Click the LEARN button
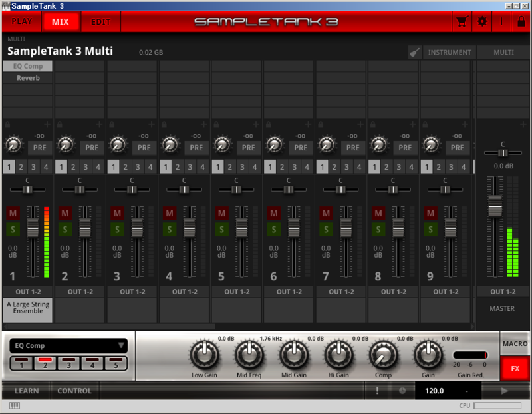Viewport: 532px width, 414px height. (x=27, y=391)
